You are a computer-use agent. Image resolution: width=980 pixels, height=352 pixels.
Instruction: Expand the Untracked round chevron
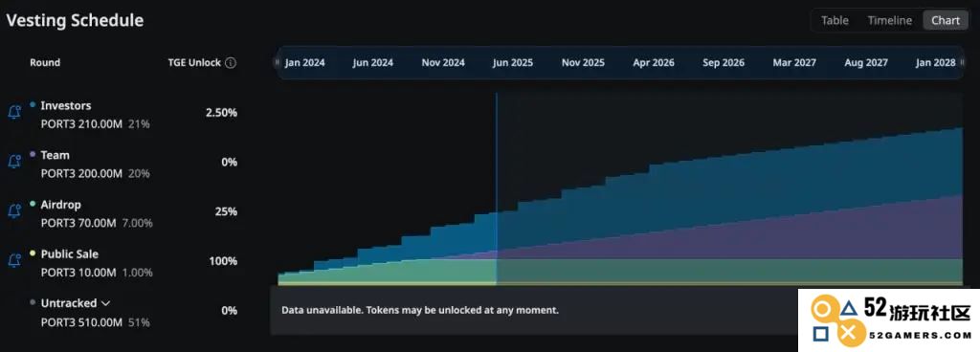[105, 303]
